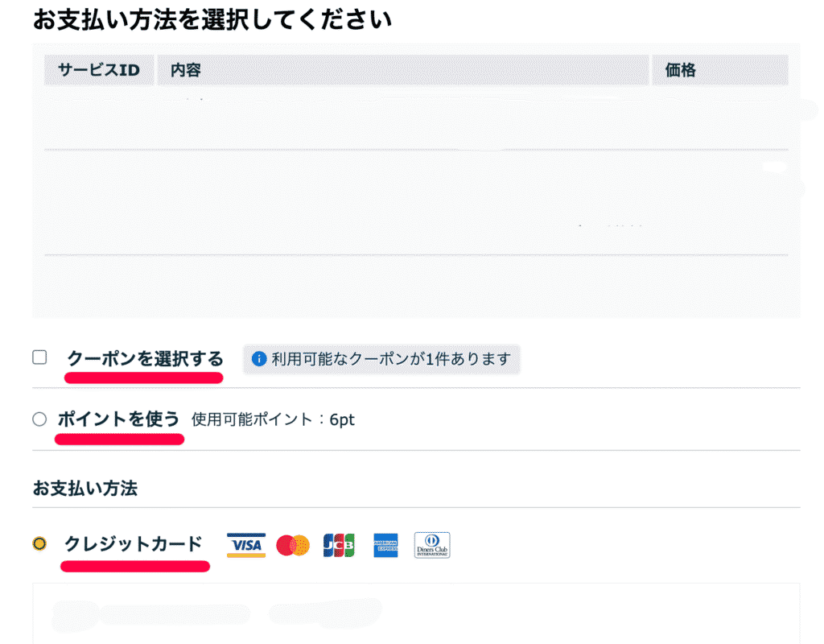Select the クレジットカード radio button

39,544
